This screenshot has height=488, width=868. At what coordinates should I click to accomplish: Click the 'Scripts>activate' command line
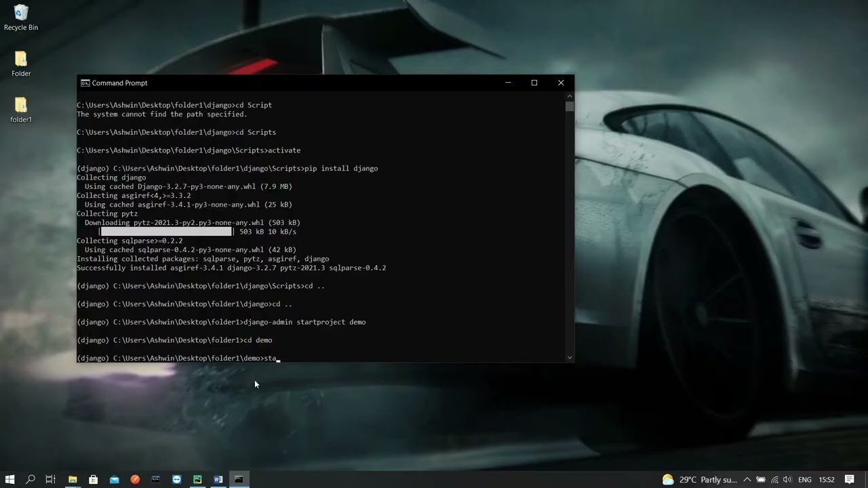click(x=189, y=150)
